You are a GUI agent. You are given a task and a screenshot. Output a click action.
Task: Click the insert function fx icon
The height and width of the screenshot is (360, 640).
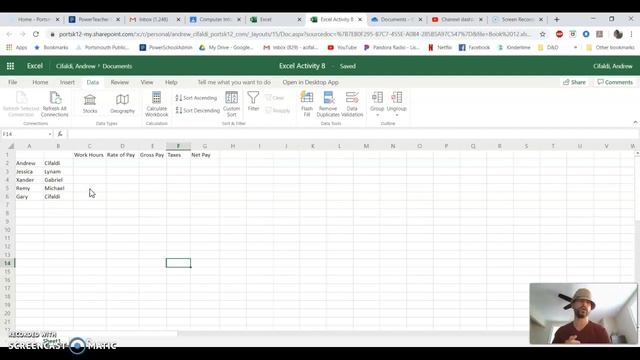point(60,134)
